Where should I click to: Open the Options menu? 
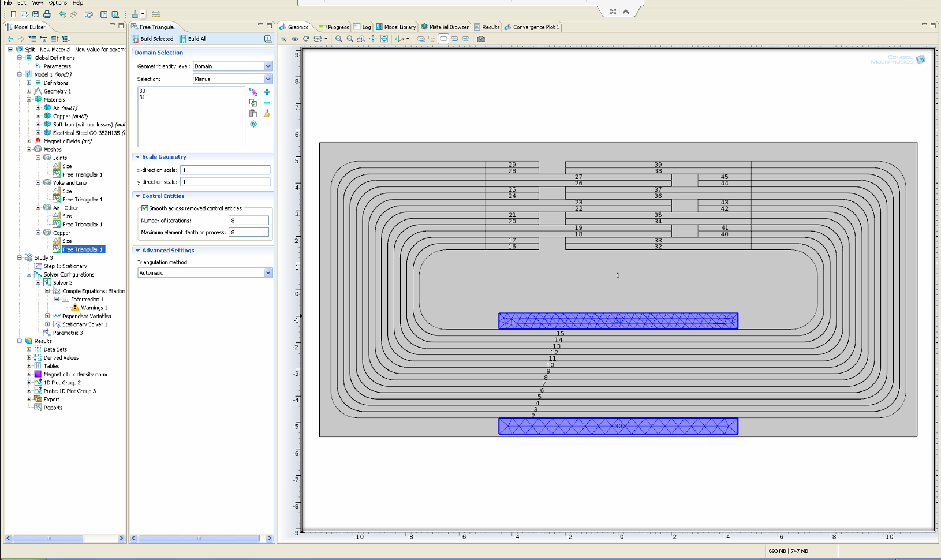pyautogui.click(x=57, y=3)
